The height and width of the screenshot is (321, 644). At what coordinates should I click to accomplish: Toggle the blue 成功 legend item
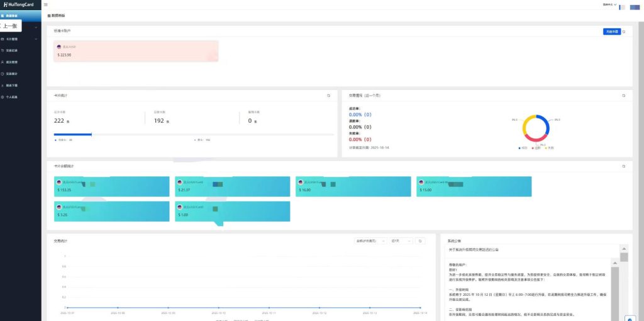coord(523,148)
